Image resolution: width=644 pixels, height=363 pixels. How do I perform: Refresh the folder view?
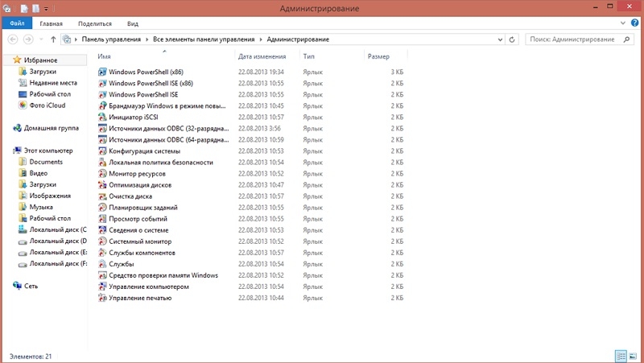click(512, 39)
